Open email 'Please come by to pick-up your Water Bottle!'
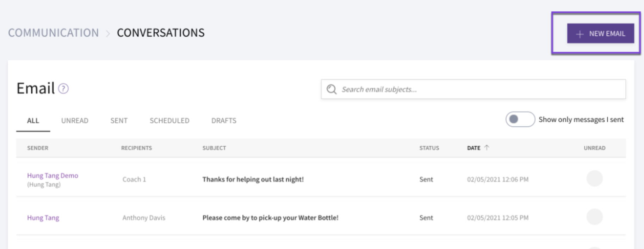 click(x=271, y=218)
